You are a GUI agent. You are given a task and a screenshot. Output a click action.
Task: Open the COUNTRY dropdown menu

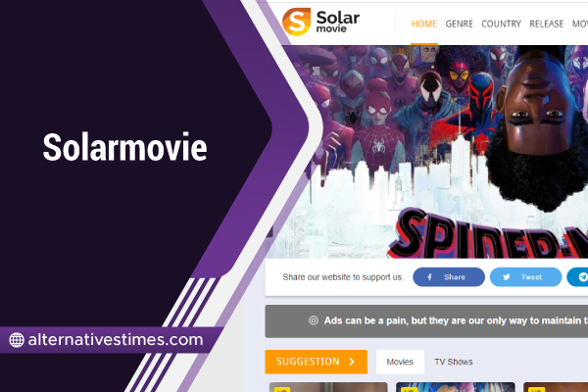coord(502,24)
